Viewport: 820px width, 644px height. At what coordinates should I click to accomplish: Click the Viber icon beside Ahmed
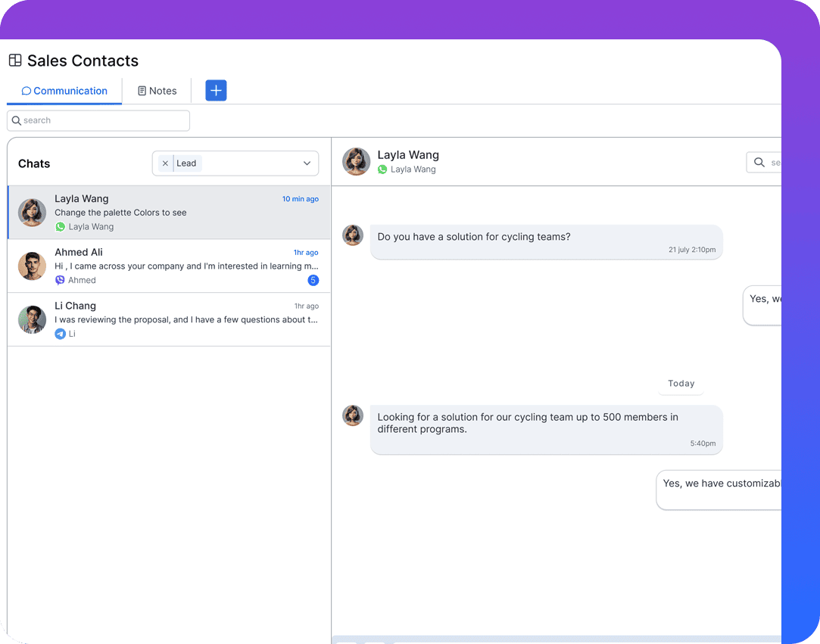tap(60, 280)
